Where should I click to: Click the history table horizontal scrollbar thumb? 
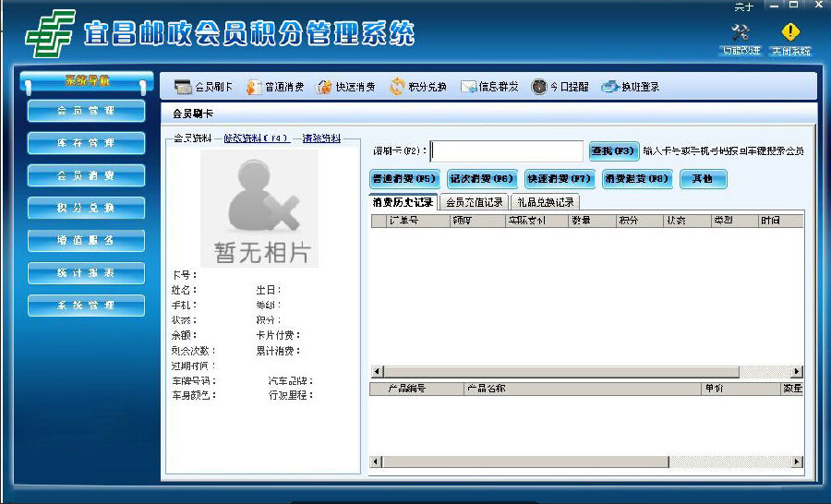pyautogui.click(x=560, y=371)
